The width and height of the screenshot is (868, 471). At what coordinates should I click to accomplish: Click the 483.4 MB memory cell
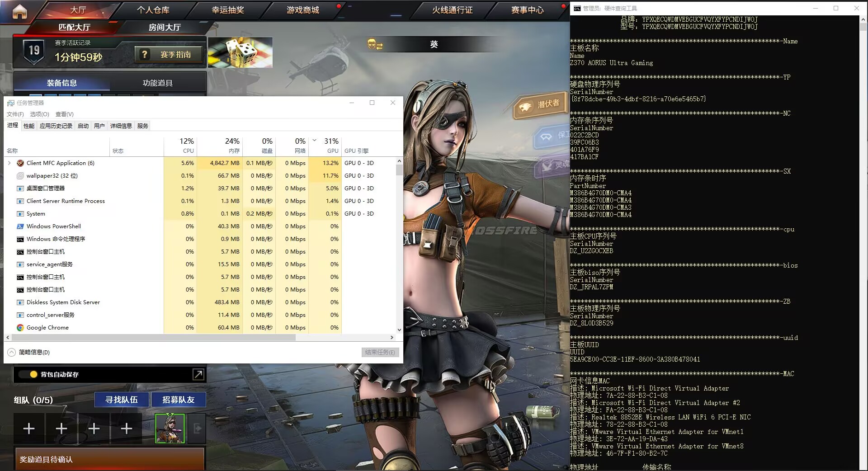220,302
